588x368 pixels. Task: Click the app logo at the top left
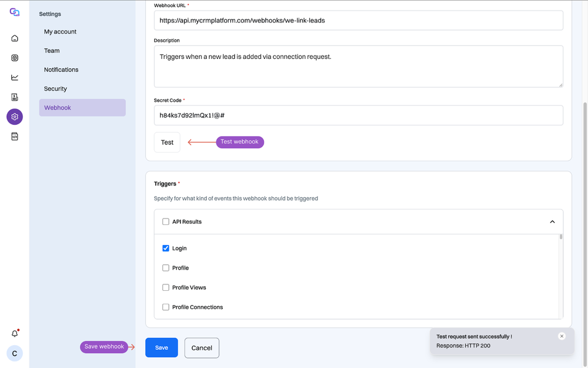(14, 11)
